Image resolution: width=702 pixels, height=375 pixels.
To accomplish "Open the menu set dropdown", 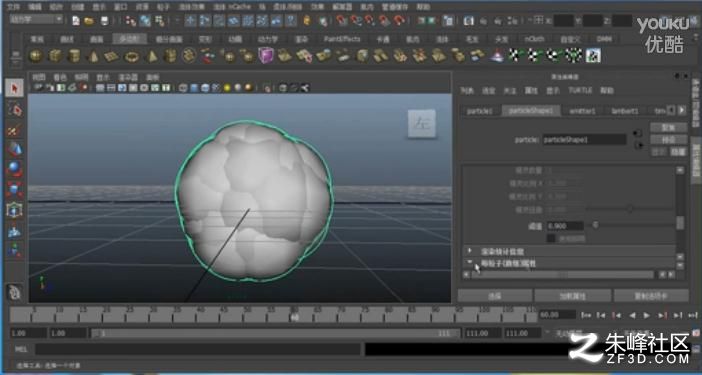I will tap(36, 20).
